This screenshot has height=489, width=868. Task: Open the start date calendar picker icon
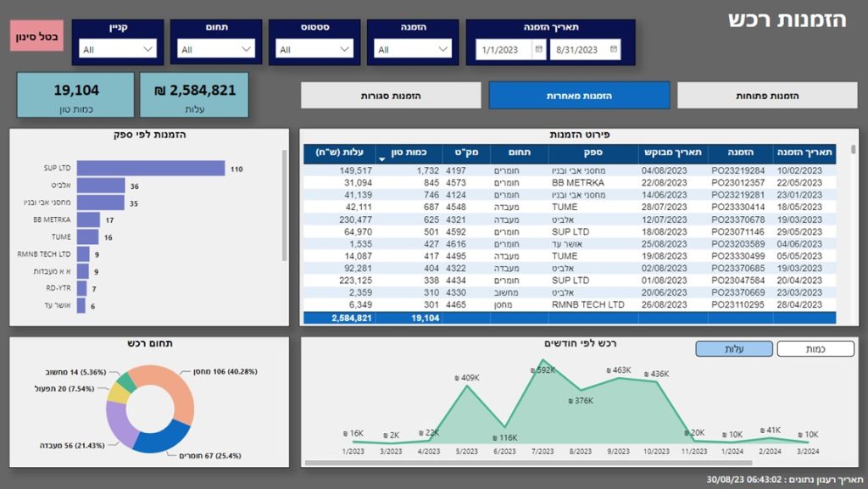[x=538, y=49]
